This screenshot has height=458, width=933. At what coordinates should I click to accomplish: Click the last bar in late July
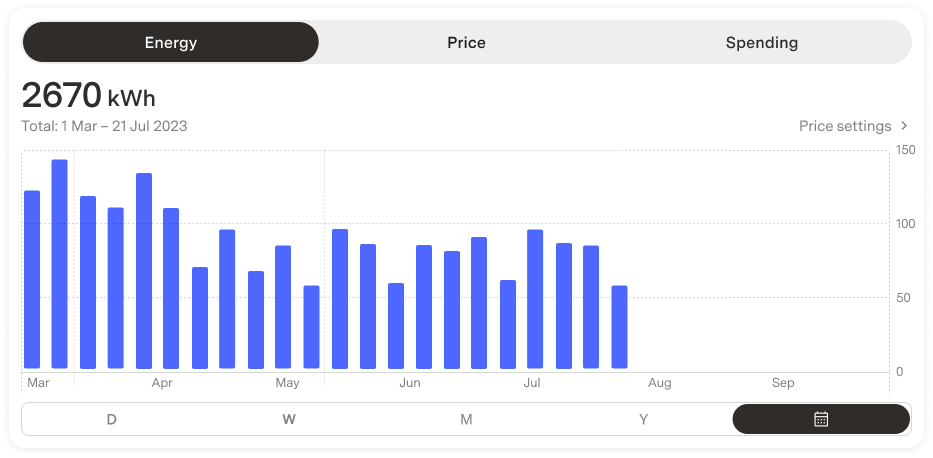click(x=619, y=327)
